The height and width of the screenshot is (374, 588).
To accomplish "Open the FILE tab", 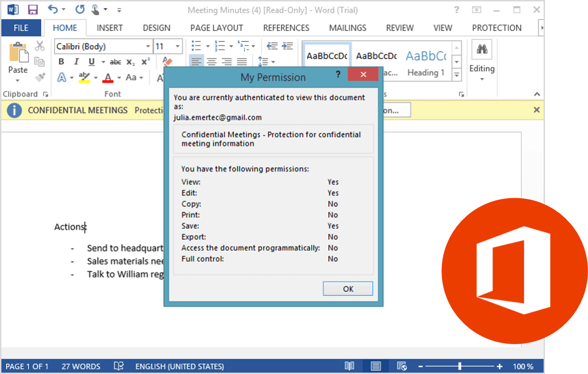I will (21, 28).
